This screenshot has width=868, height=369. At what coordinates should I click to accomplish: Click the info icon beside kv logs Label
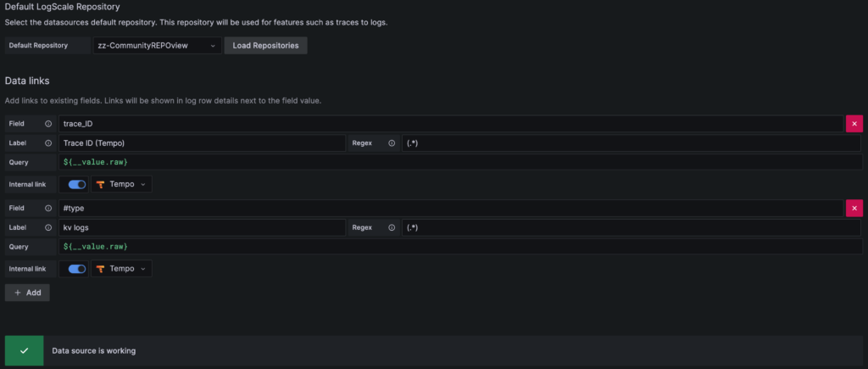coord(48,227)
